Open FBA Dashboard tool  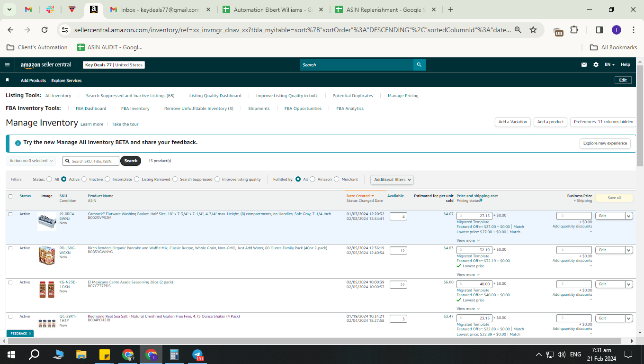(x=91, y=109)
